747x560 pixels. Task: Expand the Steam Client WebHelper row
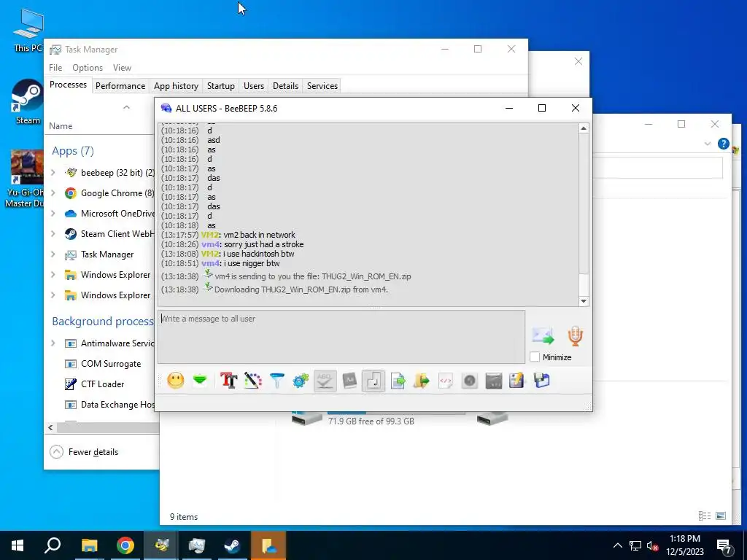[x=53, y=234]
